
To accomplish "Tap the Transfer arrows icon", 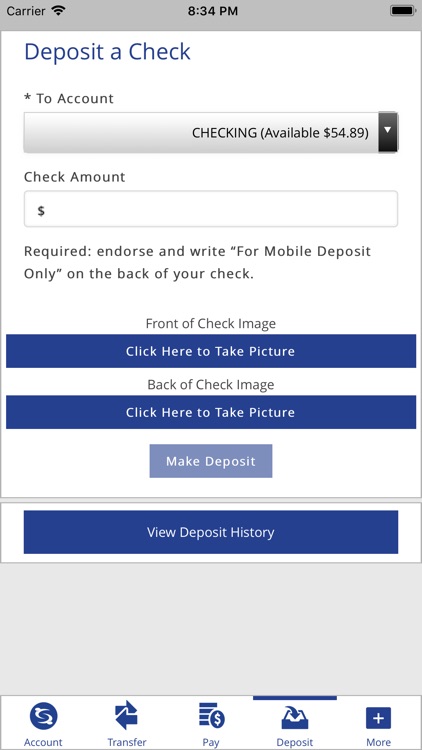I will (x=127, y=716).
